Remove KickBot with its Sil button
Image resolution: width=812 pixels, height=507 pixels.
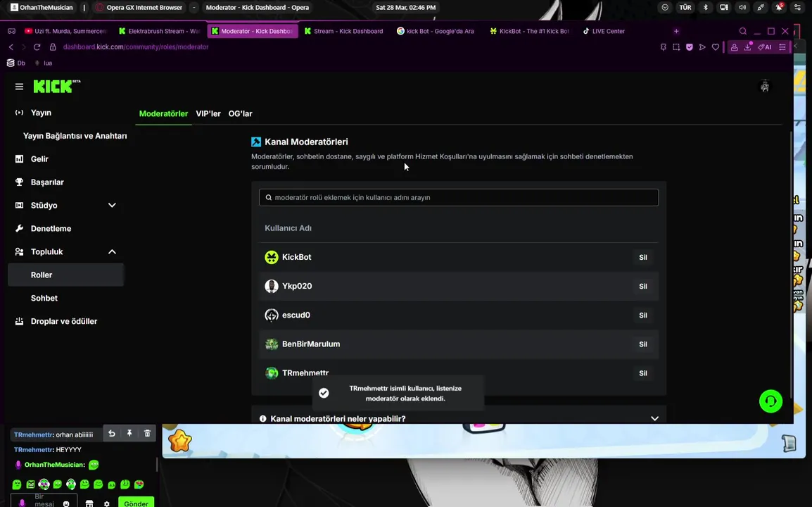642,257
